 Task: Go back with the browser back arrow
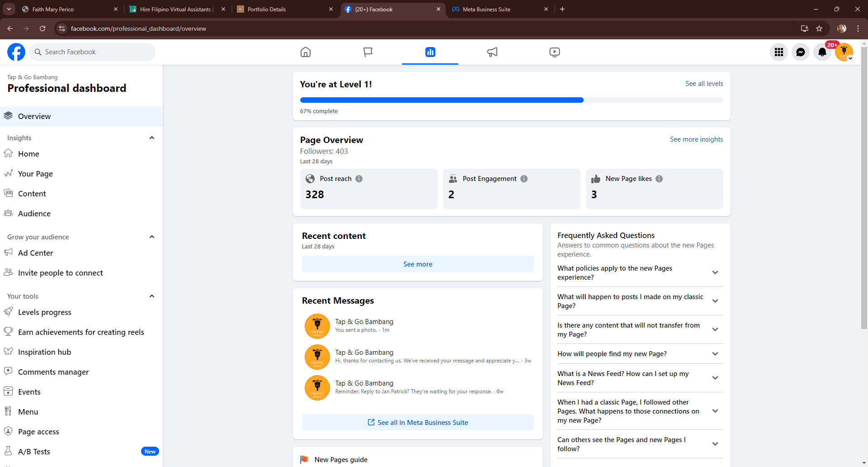(10, 29)
